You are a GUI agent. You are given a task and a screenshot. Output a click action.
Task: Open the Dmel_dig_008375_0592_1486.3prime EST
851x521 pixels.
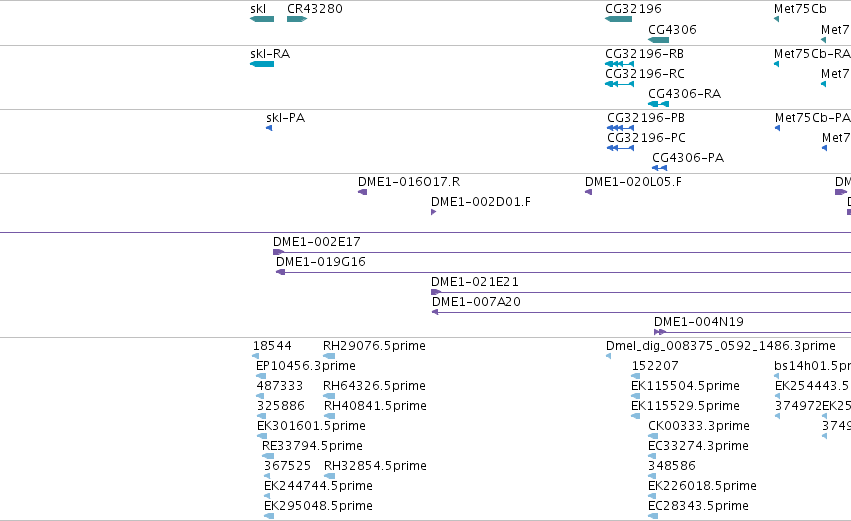tap(608, 357)
